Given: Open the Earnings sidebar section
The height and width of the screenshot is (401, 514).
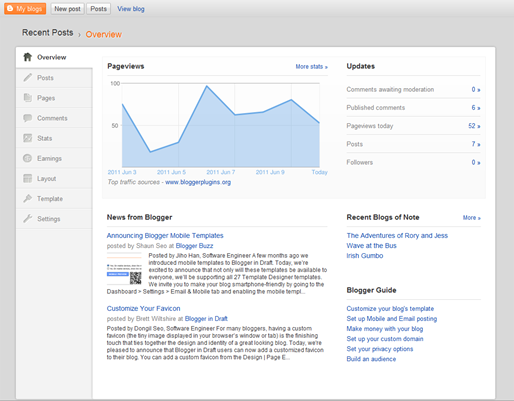Looking at the screenshot, I should (x=54, y=158).
